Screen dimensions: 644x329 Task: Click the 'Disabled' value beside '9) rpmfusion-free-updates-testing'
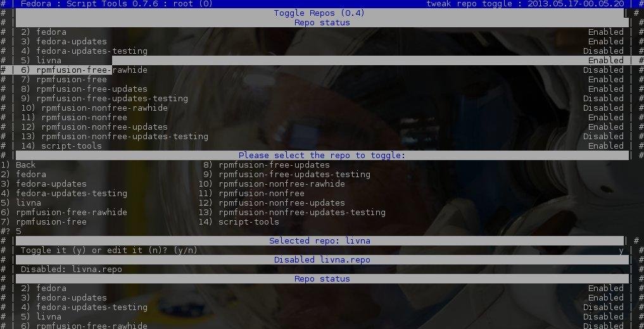(x=603, y=99)
